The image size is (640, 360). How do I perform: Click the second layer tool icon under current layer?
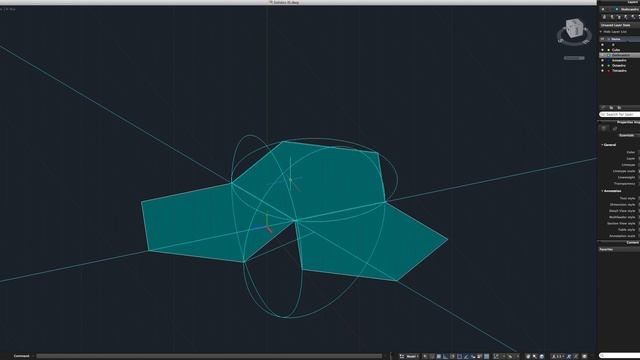[x=612, y=17]
